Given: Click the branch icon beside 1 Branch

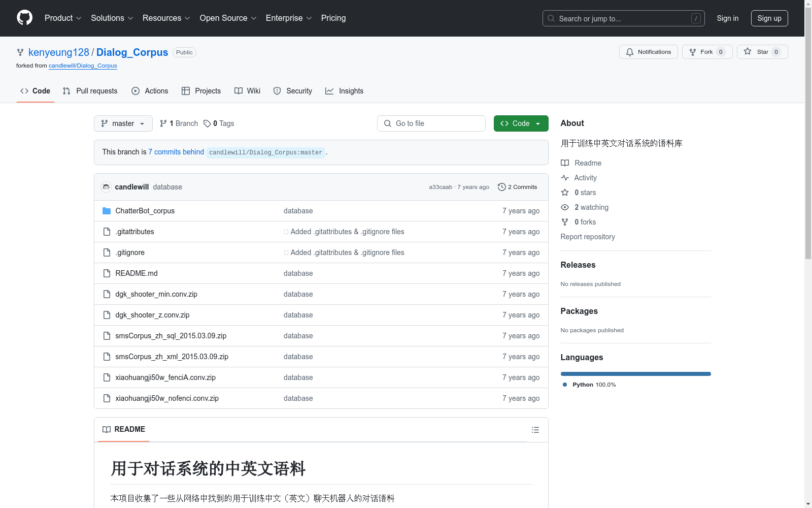Looking at the screenshot, I should 163,123.
